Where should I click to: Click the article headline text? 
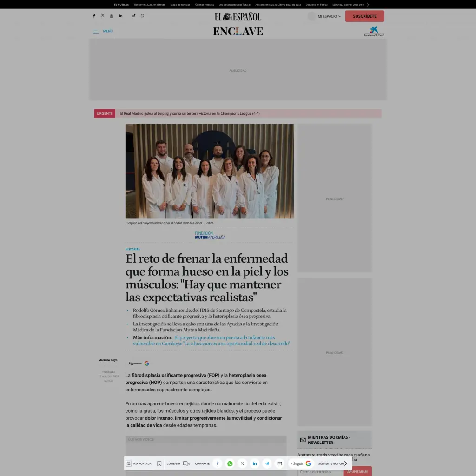point(207,278)
